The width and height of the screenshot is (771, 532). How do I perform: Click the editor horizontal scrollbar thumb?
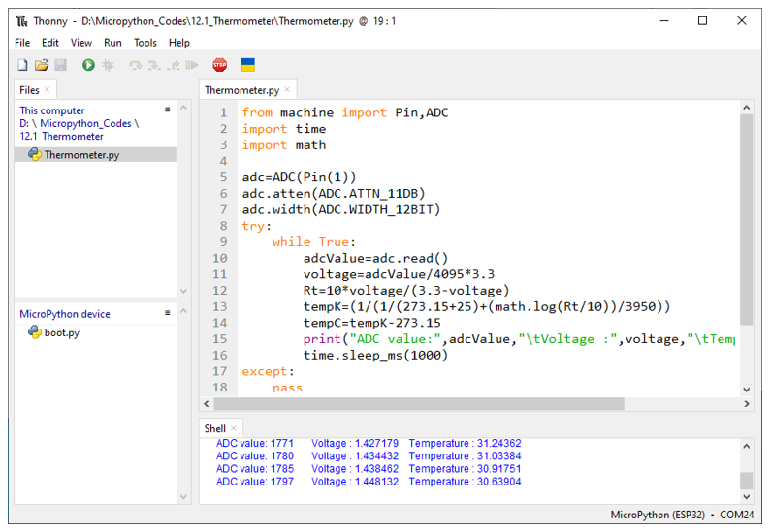[x=419, y=404]
